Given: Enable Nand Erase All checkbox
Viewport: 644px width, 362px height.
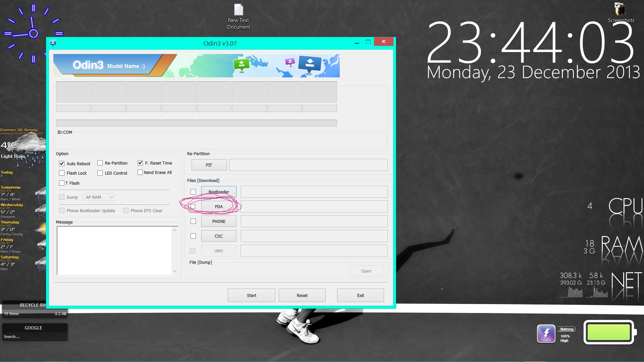Looking at the screenshot, I should [140, 172].
